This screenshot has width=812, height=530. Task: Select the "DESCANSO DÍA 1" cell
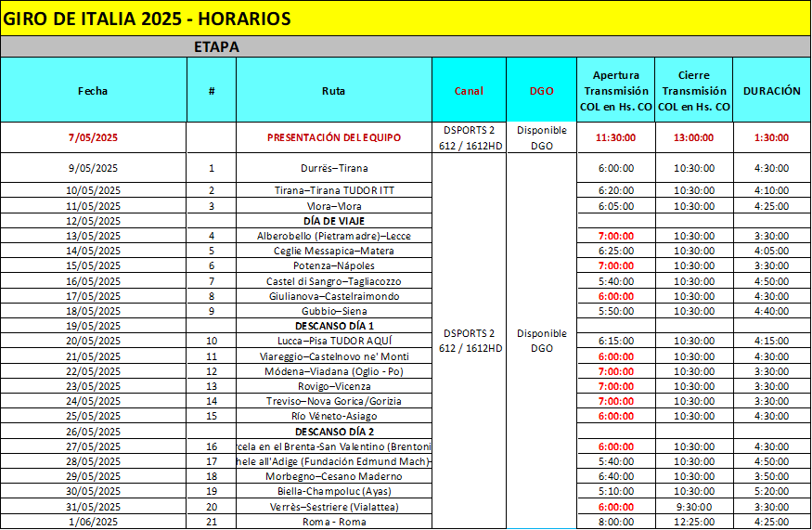point(333,326)
